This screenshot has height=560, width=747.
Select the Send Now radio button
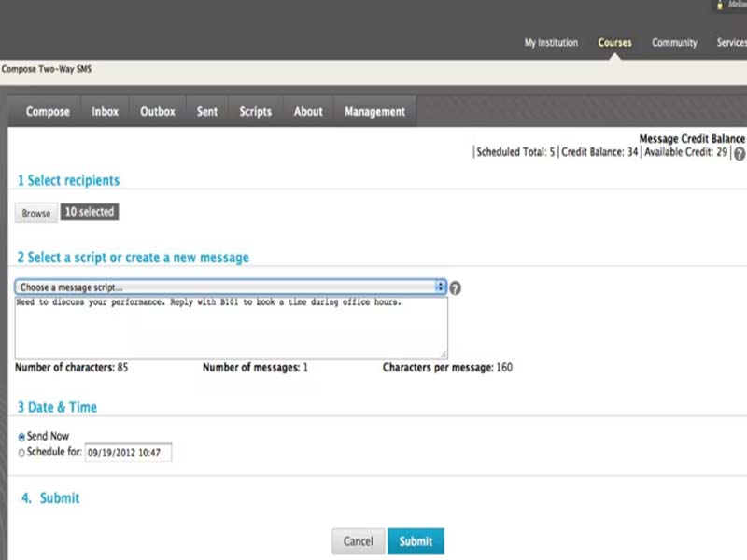[21, 437]
